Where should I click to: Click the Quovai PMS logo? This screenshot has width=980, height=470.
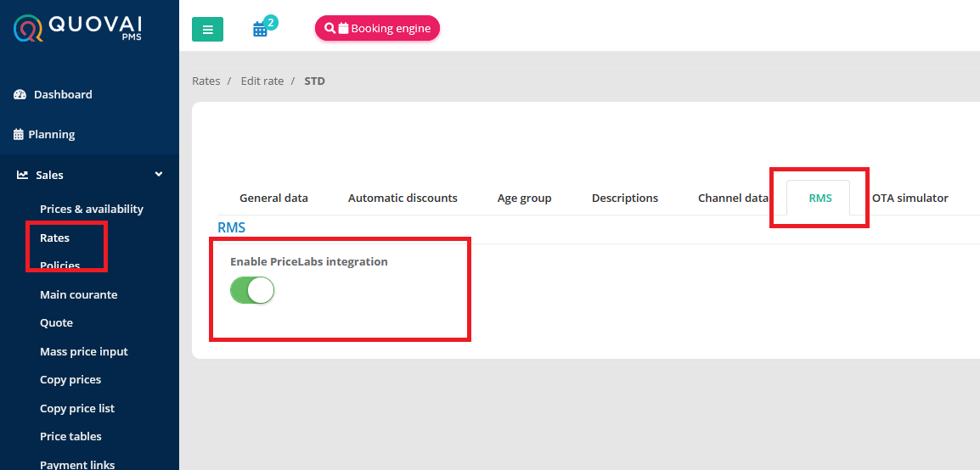coord(79,28)
